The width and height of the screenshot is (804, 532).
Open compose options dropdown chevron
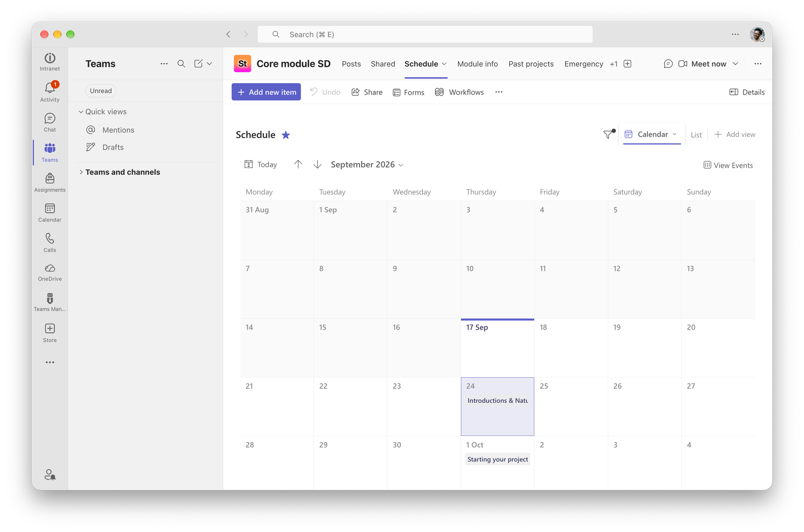(x=209, y=64)
